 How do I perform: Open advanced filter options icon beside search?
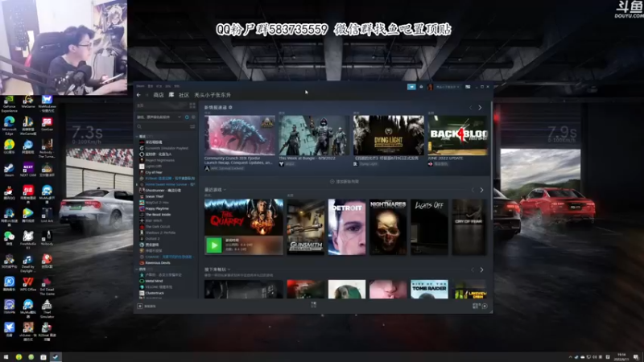(x=192, y=127)
